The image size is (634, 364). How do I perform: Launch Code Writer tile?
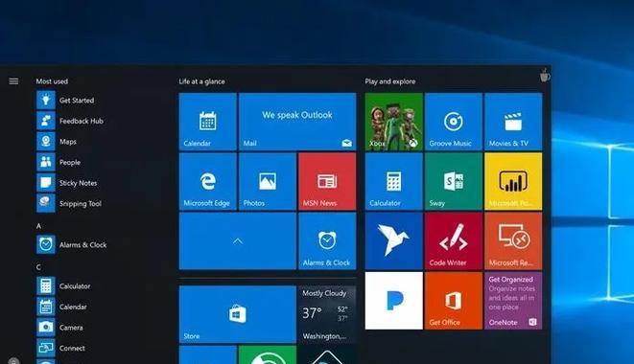(454, 241)
